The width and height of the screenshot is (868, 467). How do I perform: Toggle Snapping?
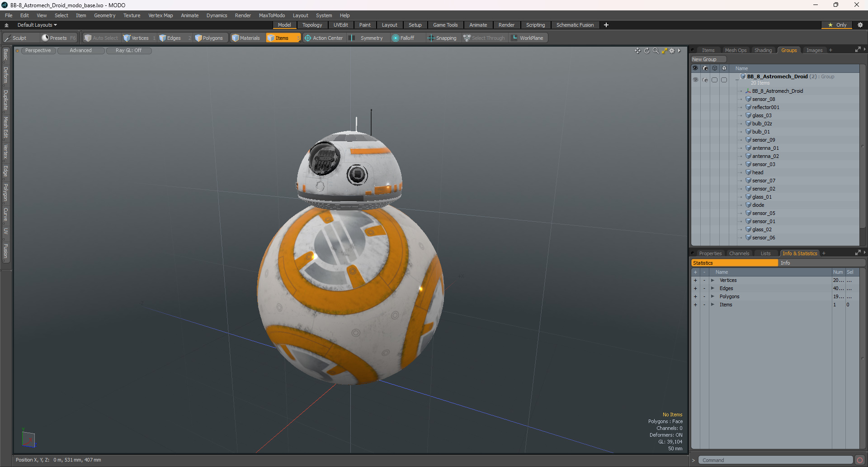click(443, 38)
